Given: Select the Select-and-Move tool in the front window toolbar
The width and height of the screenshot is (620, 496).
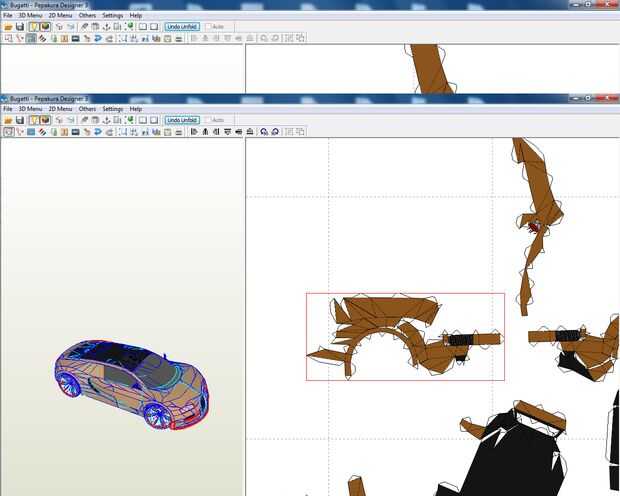Looking at the screenshot, I should (x=8, y=132).
